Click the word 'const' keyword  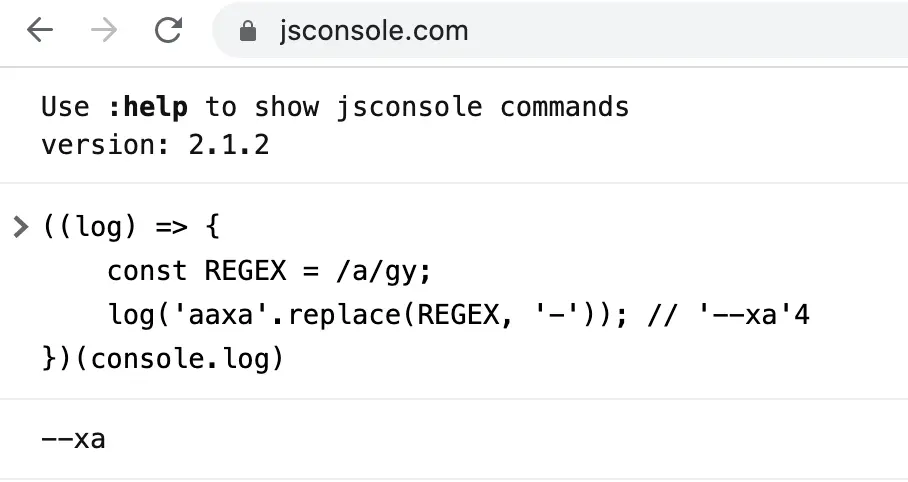coord(147,271)
